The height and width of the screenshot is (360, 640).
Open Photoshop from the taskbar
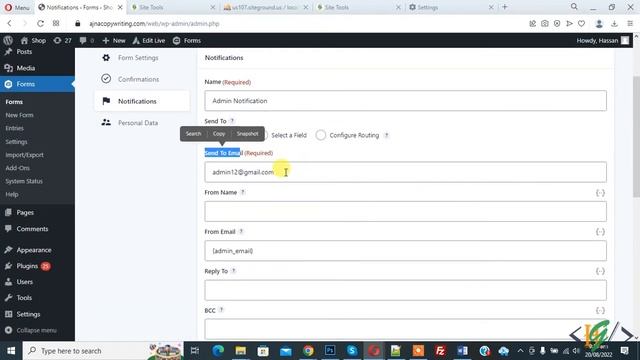(330, 351)
